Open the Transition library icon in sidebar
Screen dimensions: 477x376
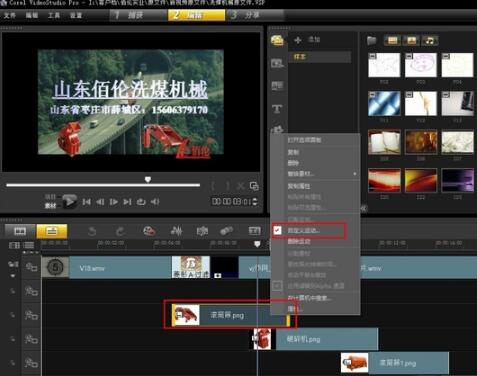(x=277, y=63)
